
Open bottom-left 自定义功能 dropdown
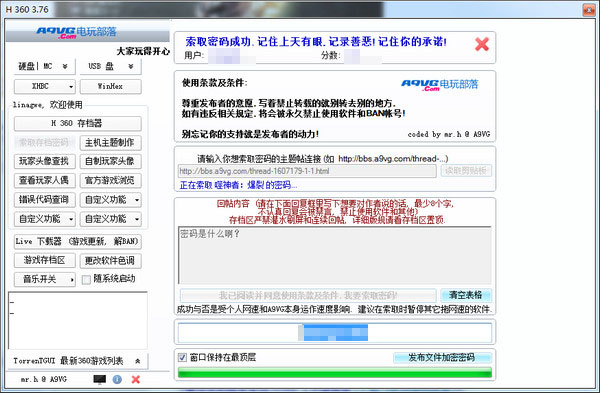44,219
